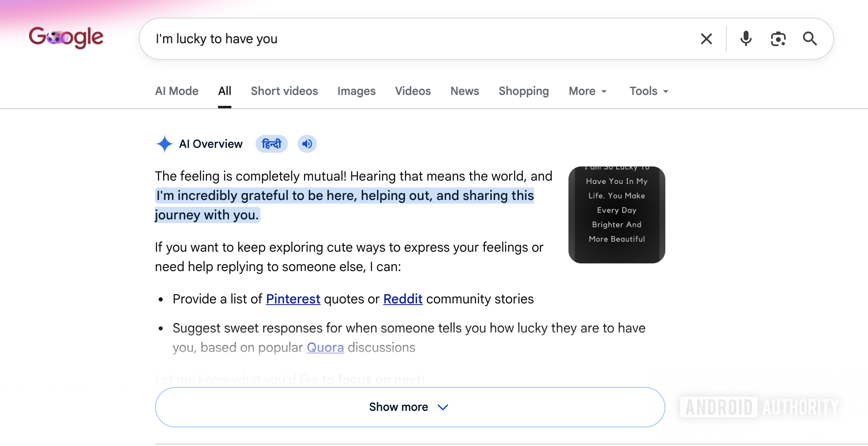Clear the search query with X
868x446 pixels.
706,39
